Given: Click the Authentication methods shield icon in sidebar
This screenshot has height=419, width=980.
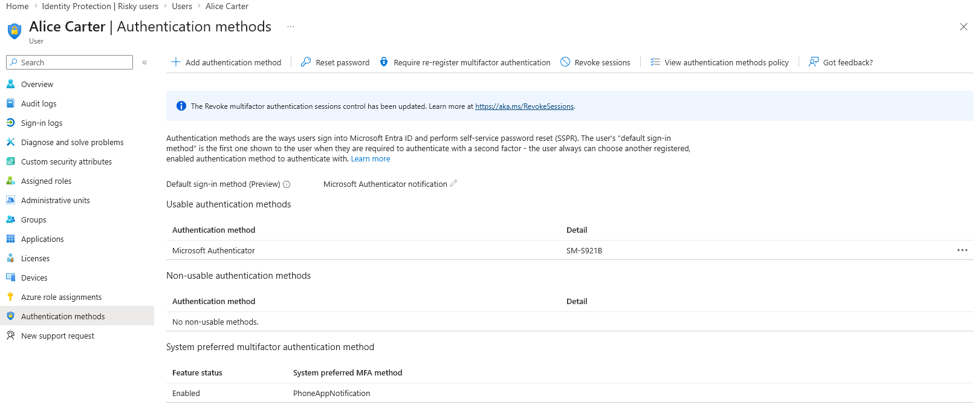Looking at the screenshot, I should [x=10, y=316].
